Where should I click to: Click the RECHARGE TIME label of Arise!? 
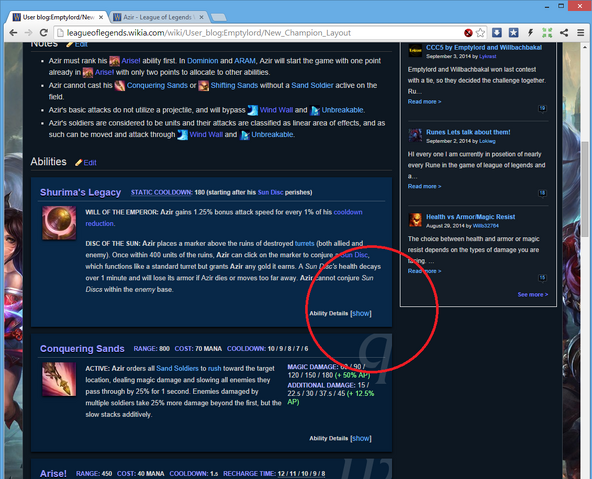click(x=249, y=474)
